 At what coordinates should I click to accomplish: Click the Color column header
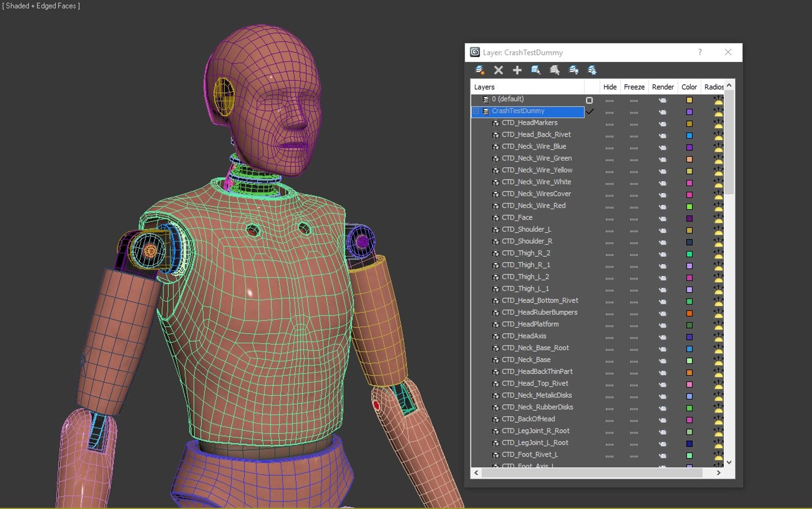(689, 87)
